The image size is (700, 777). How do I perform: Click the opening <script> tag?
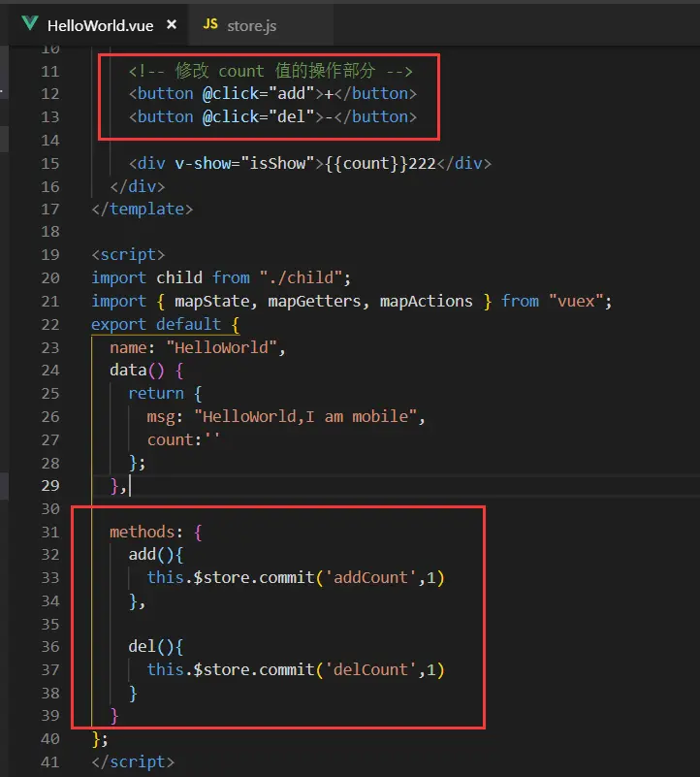(x=128, y=255)
